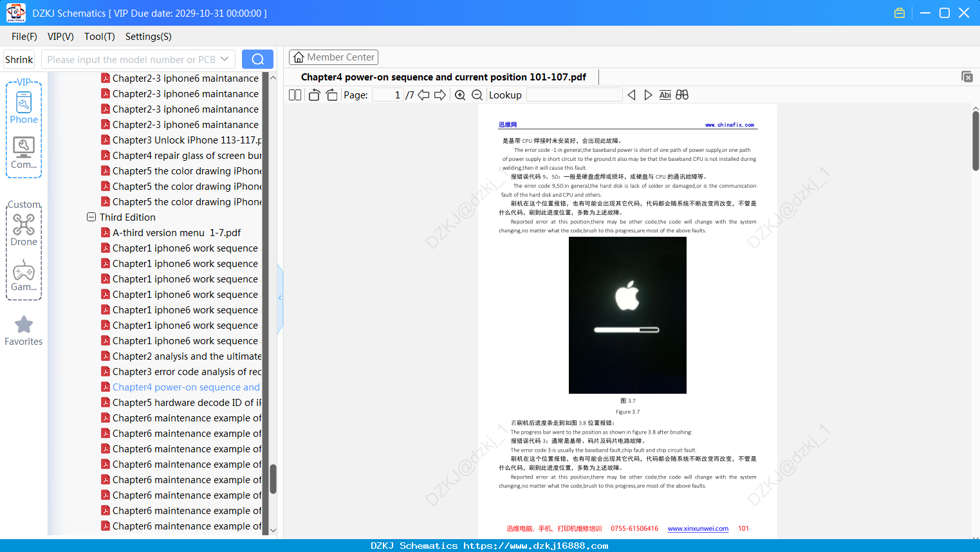Screen dimensions: 980x552
Task: Click the Member Center button
Action: click(x=333, y=57)
